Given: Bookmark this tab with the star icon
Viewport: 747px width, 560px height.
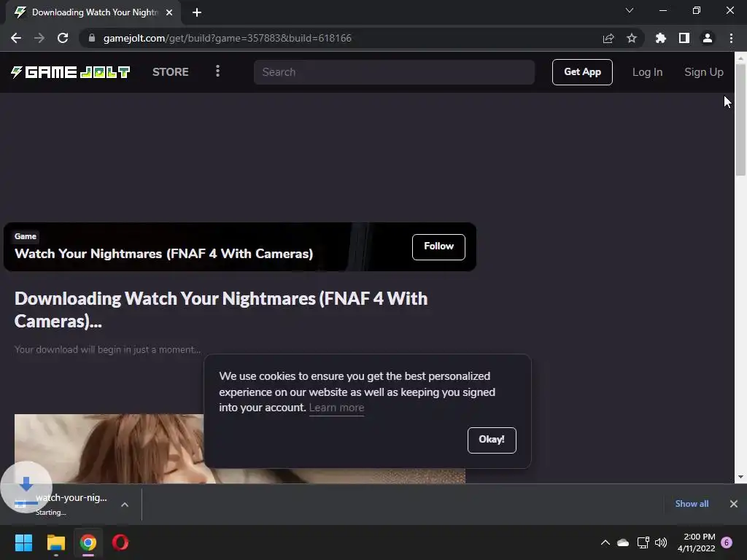Looking at the screenshot, I should point(631,38).
